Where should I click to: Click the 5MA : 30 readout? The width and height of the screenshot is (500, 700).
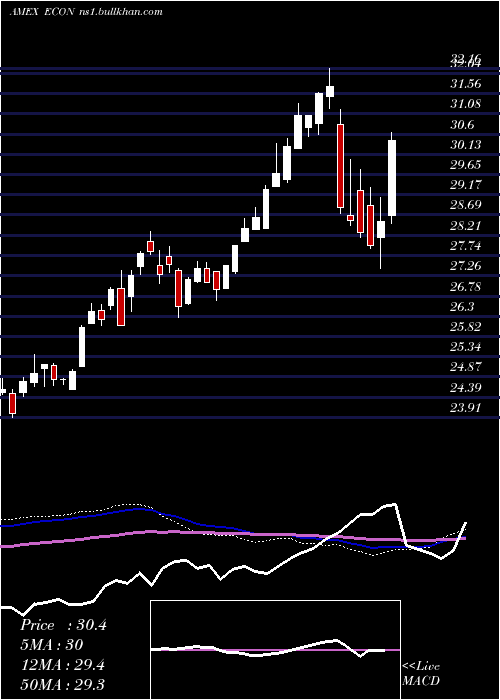point(52,645)
